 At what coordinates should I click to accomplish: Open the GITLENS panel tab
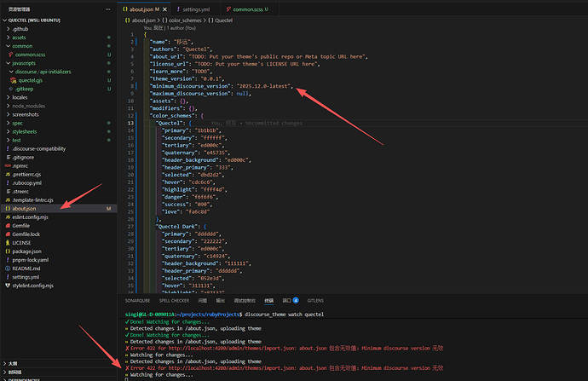tap(315, 301)
